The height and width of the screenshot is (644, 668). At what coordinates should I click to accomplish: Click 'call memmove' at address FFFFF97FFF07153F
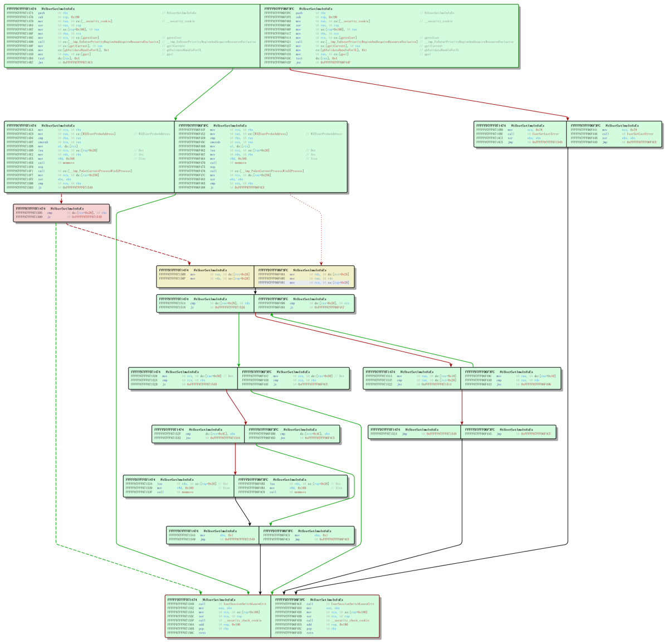click(x=160, y=492)
